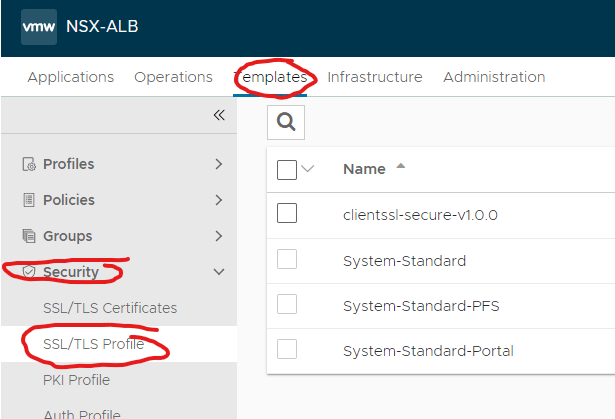
Task: Click the Groups stacked-pages icon
Action: [29, 236]
